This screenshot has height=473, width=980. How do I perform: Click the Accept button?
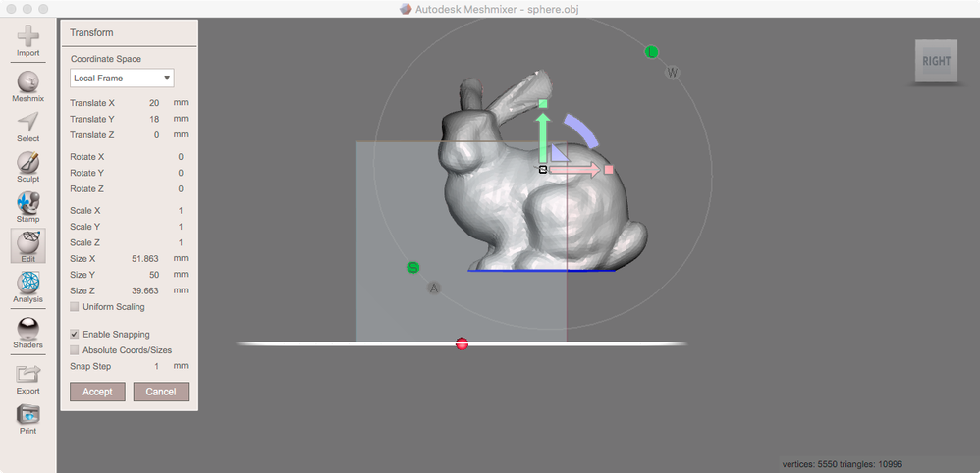[x=97, y=392]
